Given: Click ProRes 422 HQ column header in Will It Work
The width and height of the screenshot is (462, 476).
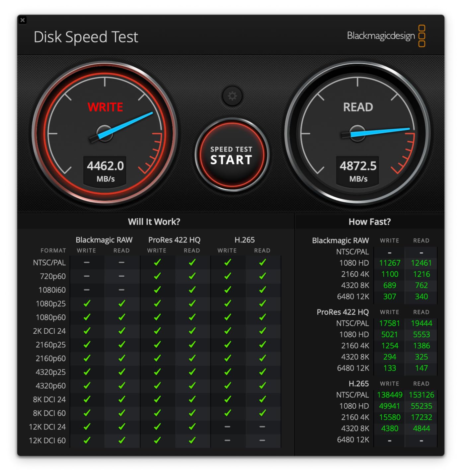Looking at the screenshot, I should point(174,240).
